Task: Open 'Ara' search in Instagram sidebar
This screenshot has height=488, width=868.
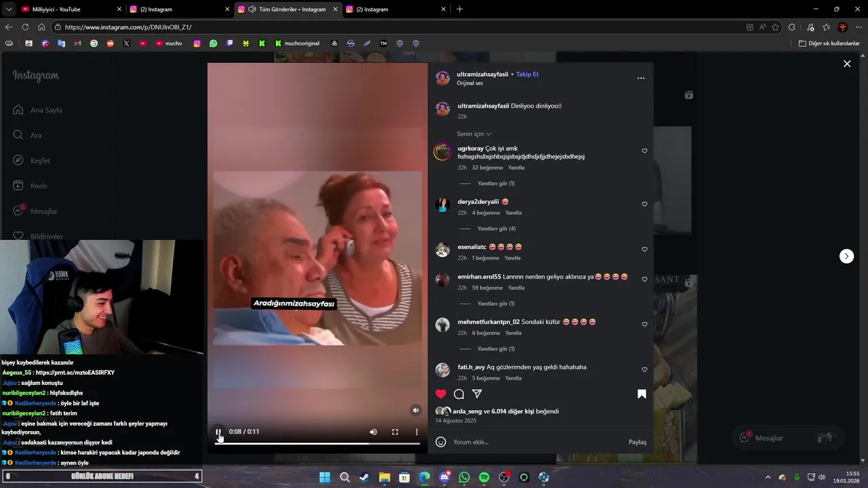Action: point(27,135)
